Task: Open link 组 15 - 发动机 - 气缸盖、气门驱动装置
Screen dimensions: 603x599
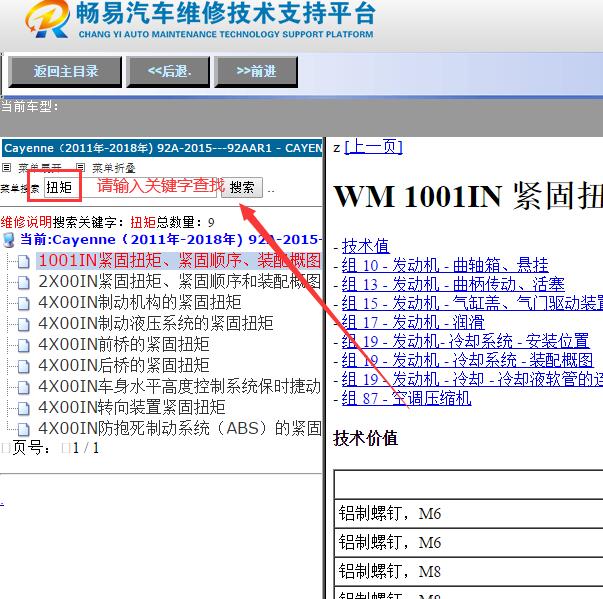Action: point(472,303)
